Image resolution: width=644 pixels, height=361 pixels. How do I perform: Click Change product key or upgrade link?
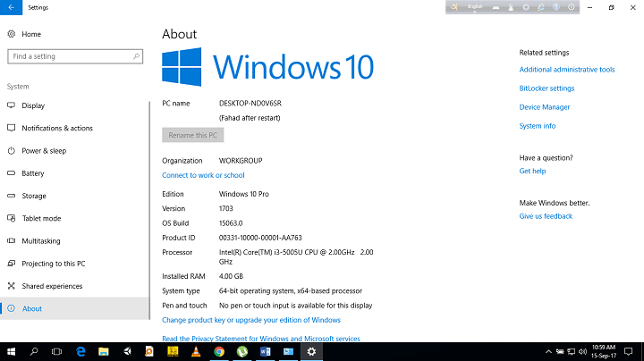251,320
